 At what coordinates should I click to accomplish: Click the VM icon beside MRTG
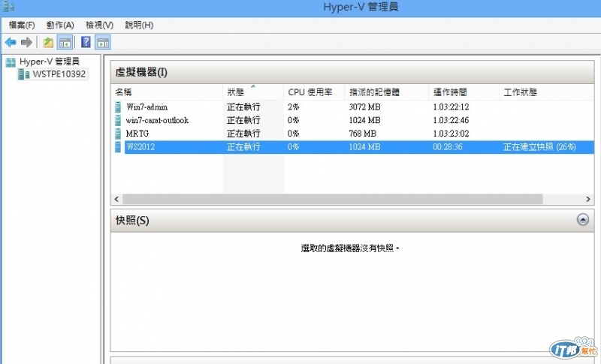pyautogui.click(x=118, y=134)
